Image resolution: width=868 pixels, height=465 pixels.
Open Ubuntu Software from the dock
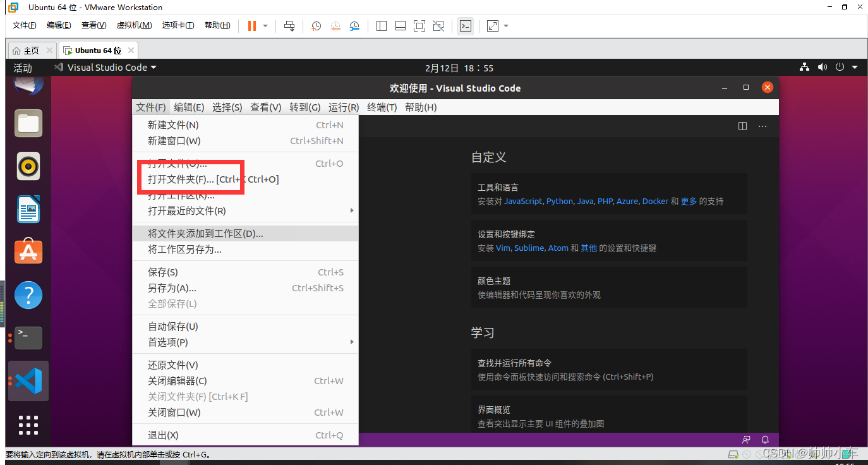coord(28,251)
